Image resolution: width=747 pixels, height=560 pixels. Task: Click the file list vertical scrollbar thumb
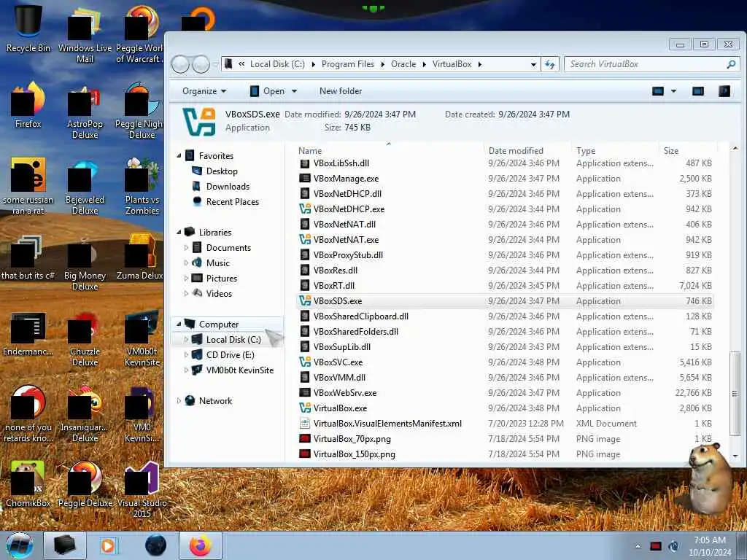tap(735, 393)
